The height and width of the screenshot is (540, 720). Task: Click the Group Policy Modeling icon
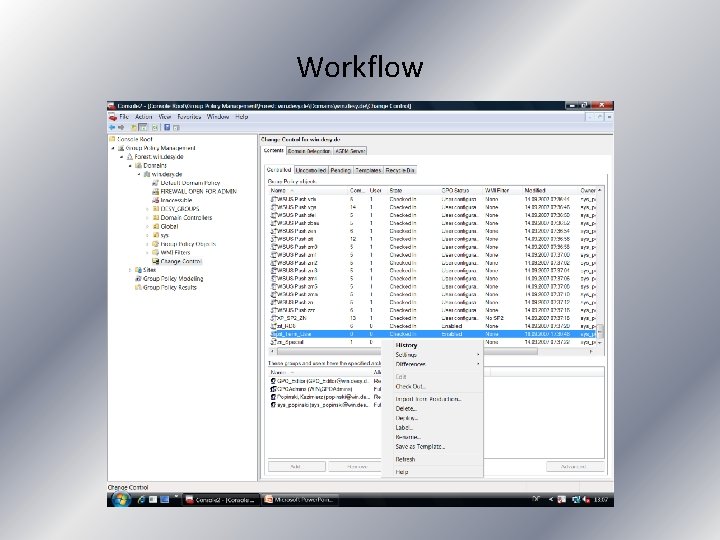pos(138,279)
